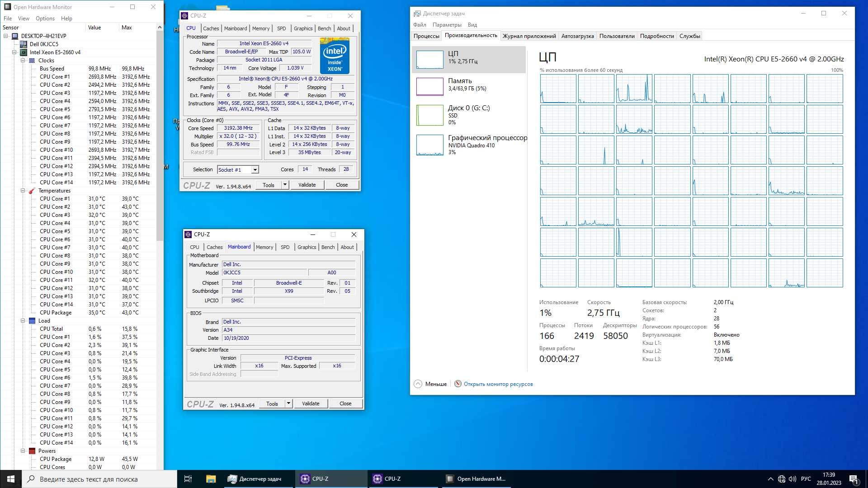Select the Диск 0 (G: C:) thumbnail

tap(429, 115)
